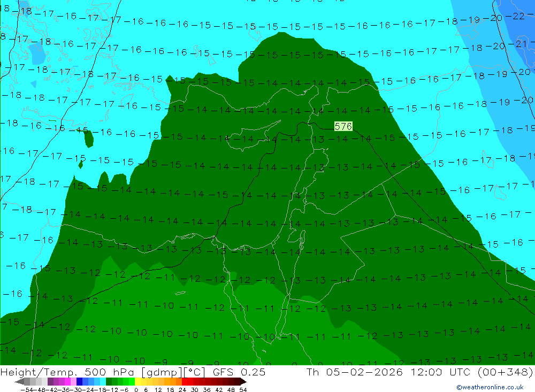The image size is (535, 392).
Task: Pick the bright yellow legend swatch
Action: point(138,382)
